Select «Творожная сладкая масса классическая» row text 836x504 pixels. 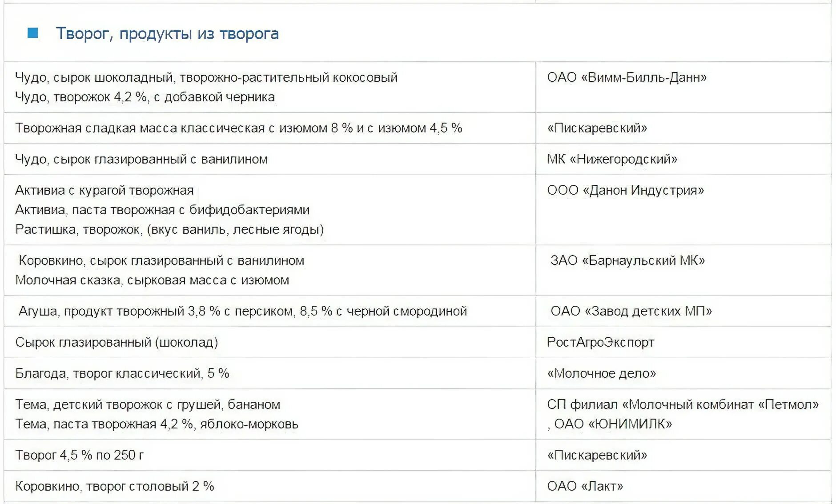pyautogui.click(x=239, y=128)
